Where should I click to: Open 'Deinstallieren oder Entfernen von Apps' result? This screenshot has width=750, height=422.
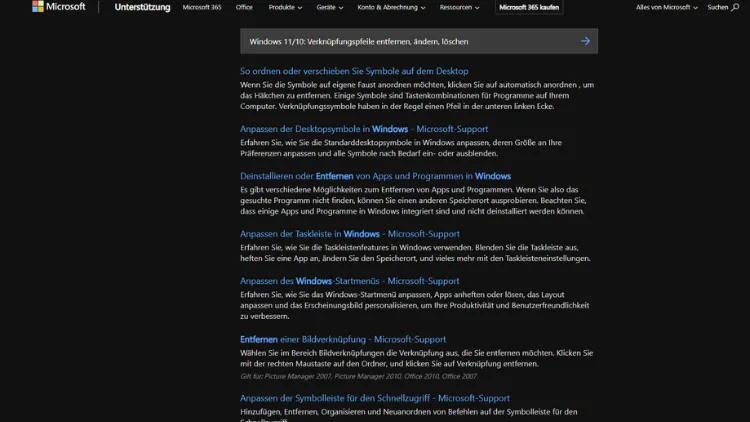(x=375, y=176)
